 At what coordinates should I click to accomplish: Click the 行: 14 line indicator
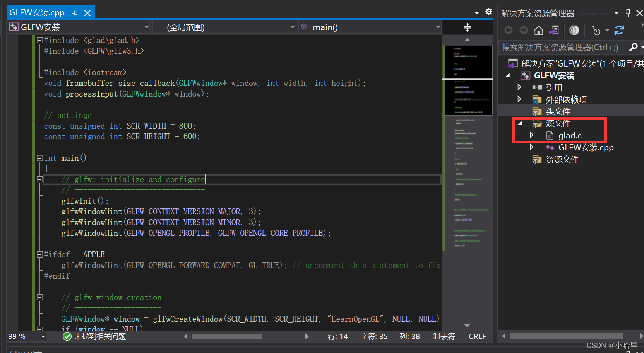[x=338, y=336]
